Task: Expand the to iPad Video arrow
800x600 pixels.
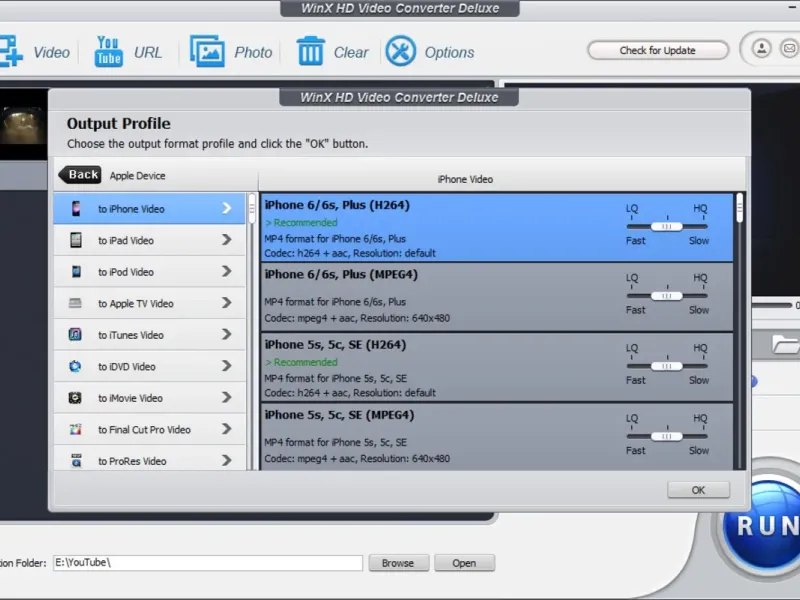Action: pos(227,240)
